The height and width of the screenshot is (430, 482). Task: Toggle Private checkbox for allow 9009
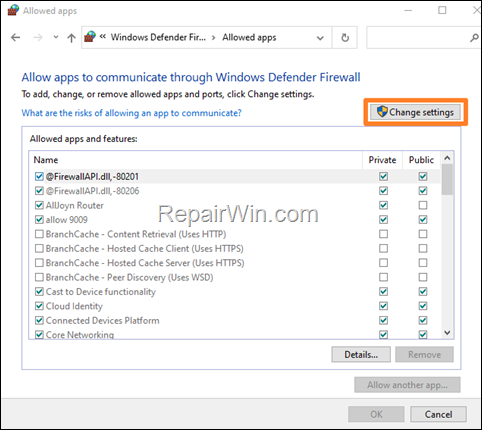coord(384,220)
